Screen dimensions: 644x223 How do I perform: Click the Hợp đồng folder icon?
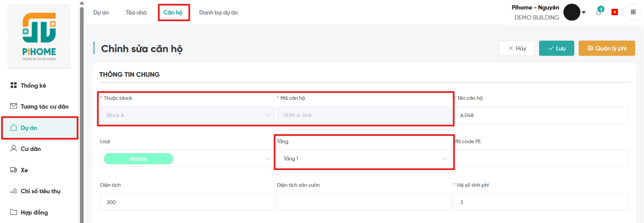(x=14, y=212)
